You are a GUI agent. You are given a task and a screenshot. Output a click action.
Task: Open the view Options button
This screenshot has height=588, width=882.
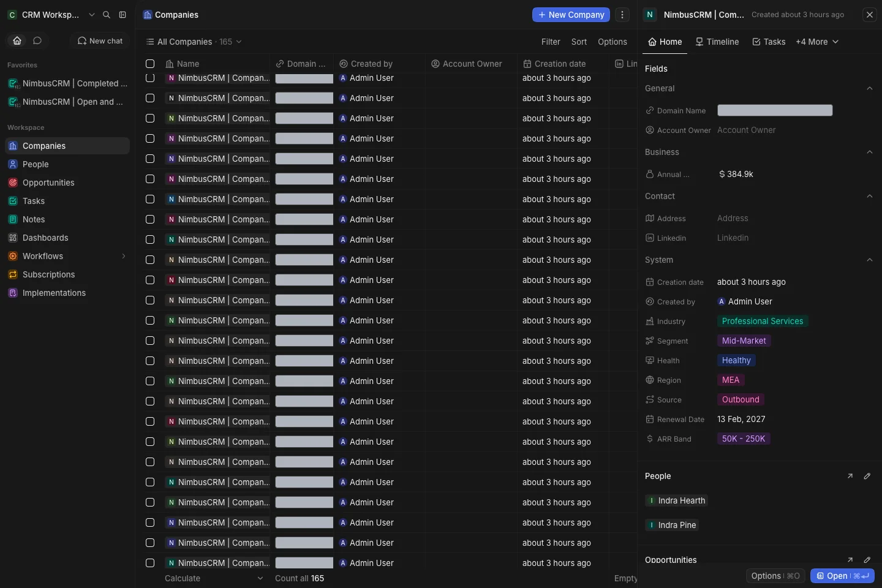(612, 42)
